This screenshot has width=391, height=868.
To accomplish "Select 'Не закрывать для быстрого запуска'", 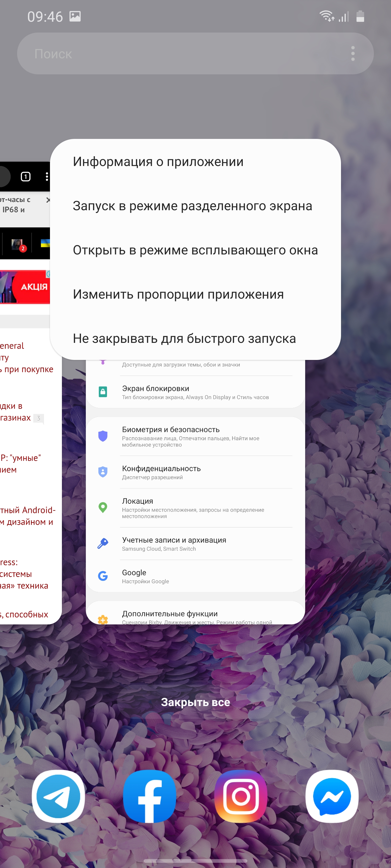I will (x=184, y=339).
